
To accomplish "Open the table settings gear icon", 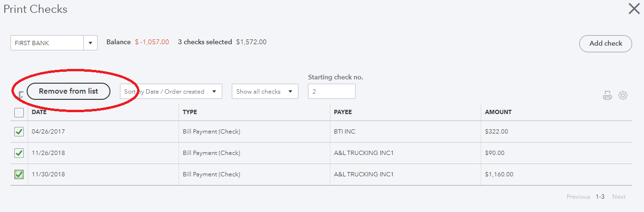I will (623, 96).
